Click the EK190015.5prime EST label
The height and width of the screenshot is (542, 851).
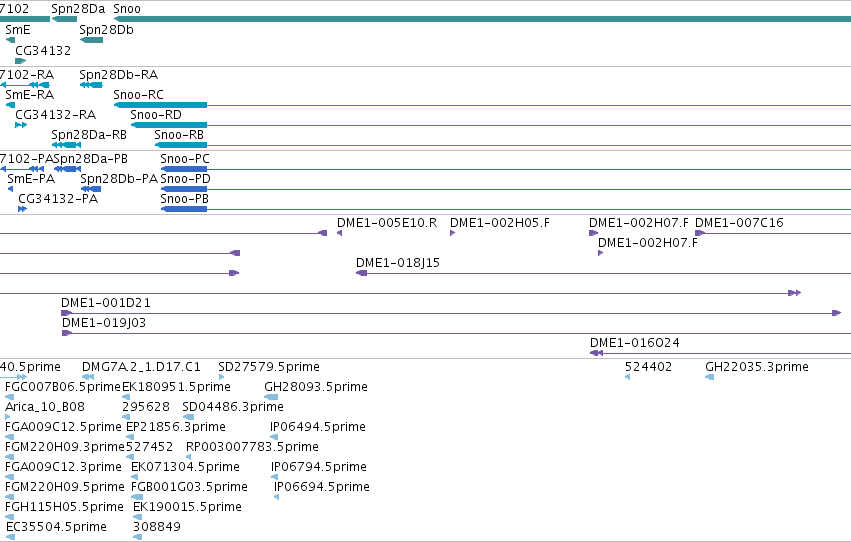(187, 507)
